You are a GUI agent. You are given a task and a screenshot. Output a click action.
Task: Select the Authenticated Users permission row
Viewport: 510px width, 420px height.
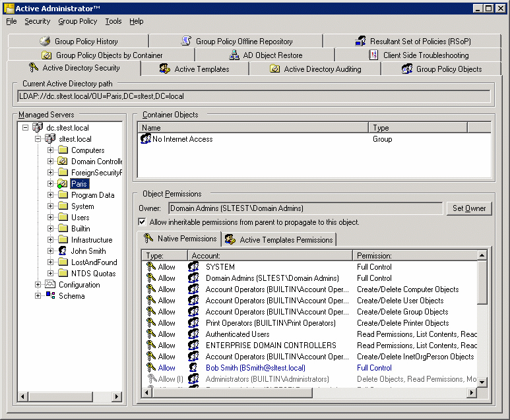[x=309, y=334]
